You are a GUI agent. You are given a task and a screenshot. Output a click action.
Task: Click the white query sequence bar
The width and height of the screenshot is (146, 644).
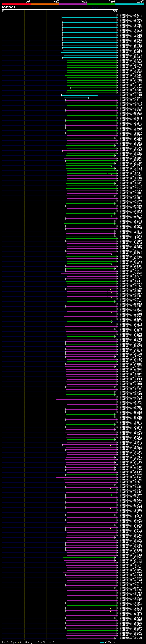click(x=60, y=10)
